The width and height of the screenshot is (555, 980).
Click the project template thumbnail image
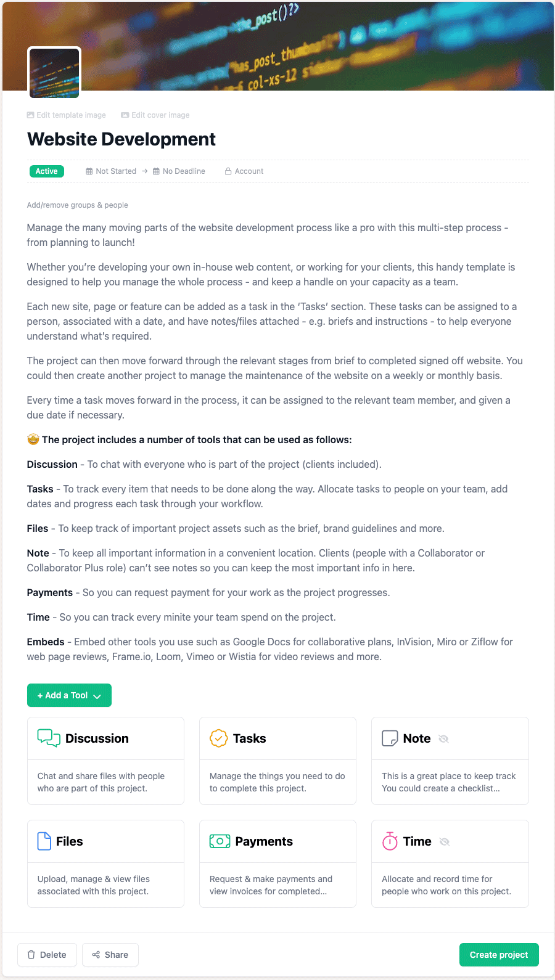[x=54, y=73]
